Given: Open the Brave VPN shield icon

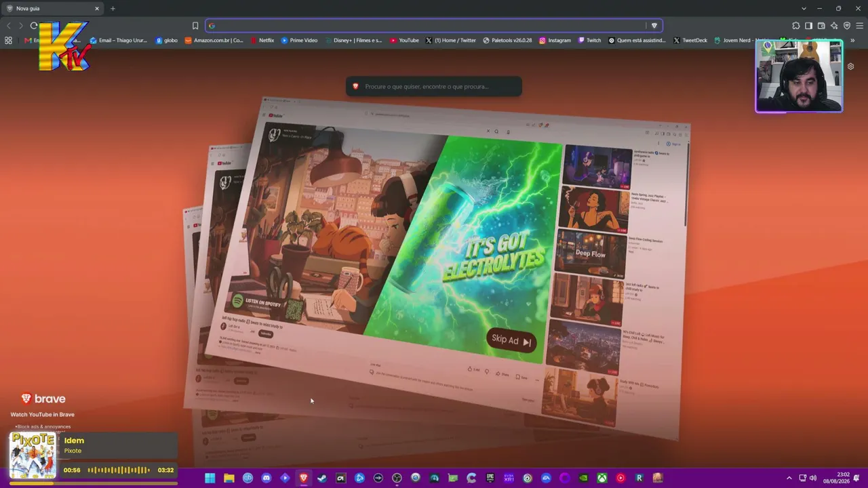Looking at the screenshot, I should pos(847,26).
